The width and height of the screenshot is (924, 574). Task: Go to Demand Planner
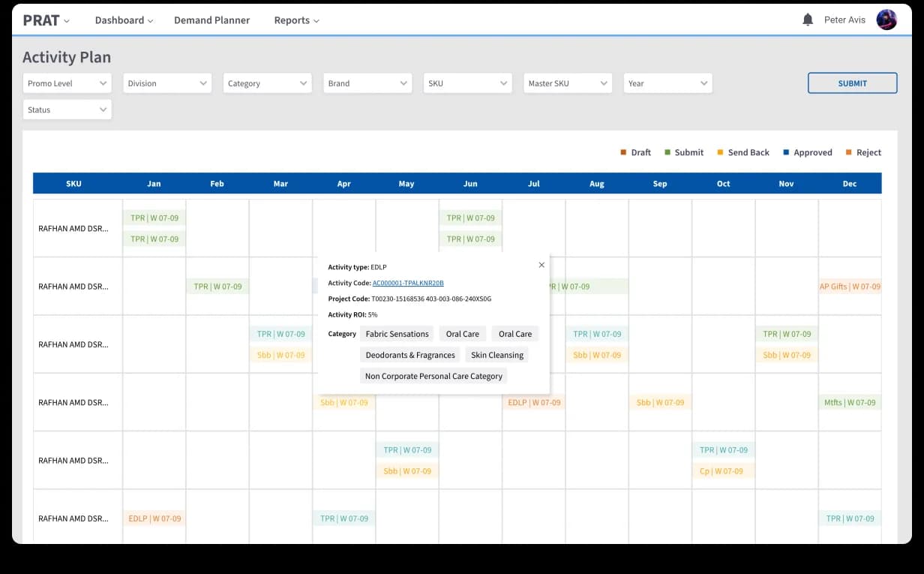tap(212, 20)
